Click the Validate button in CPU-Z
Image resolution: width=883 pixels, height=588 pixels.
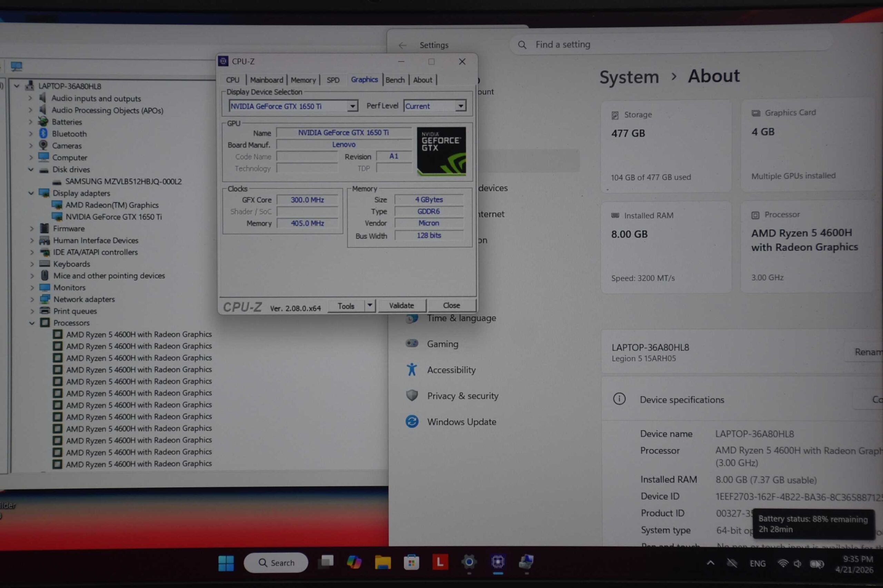[x=401, y=306]
